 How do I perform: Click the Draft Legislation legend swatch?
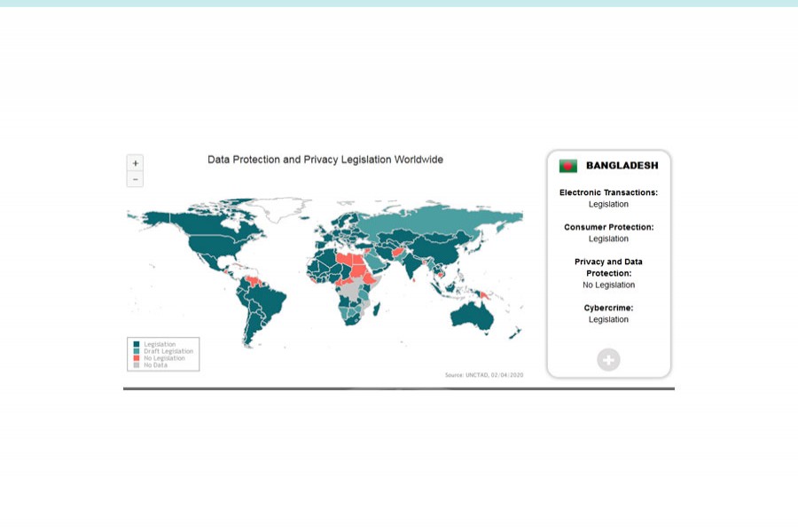137,351
